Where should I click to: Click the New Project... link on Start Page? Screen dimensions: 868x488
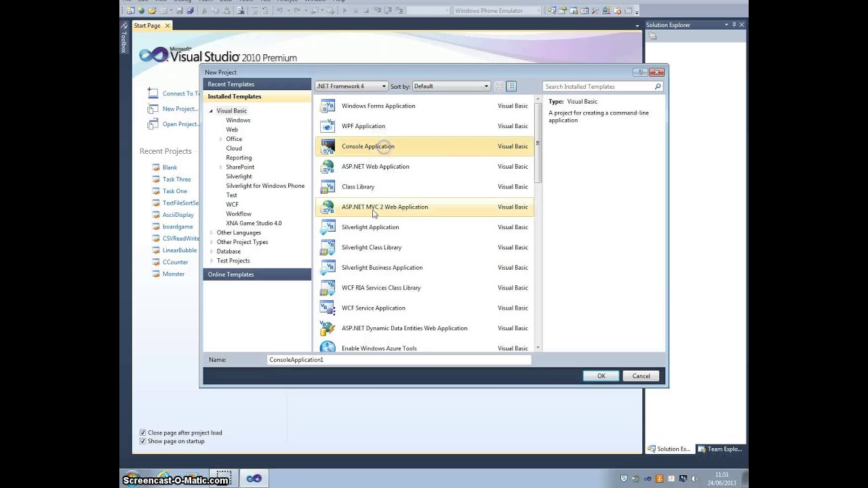click(x=180, y=109)
